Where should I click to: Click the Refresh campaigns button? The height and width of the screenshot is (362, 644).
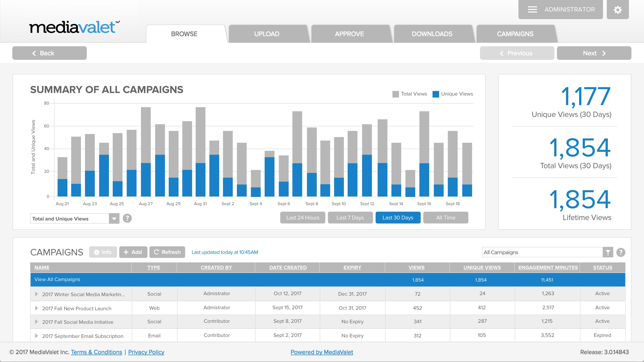click(x=167, y=252)
